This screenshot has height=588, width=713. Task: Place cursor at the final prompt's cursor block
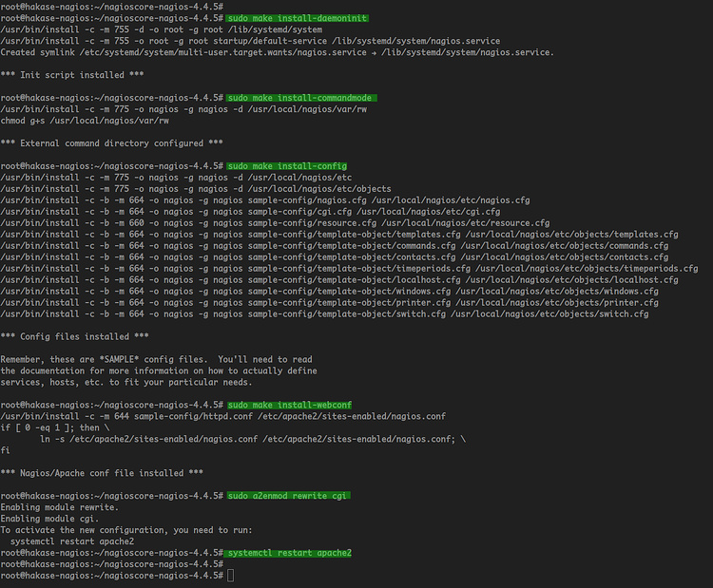tap(231, 576)
